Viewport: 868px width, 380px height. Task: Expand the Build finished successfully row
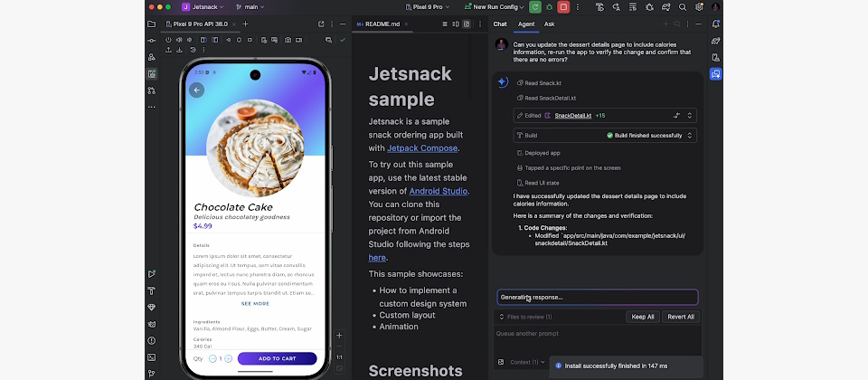click(690, 135)
